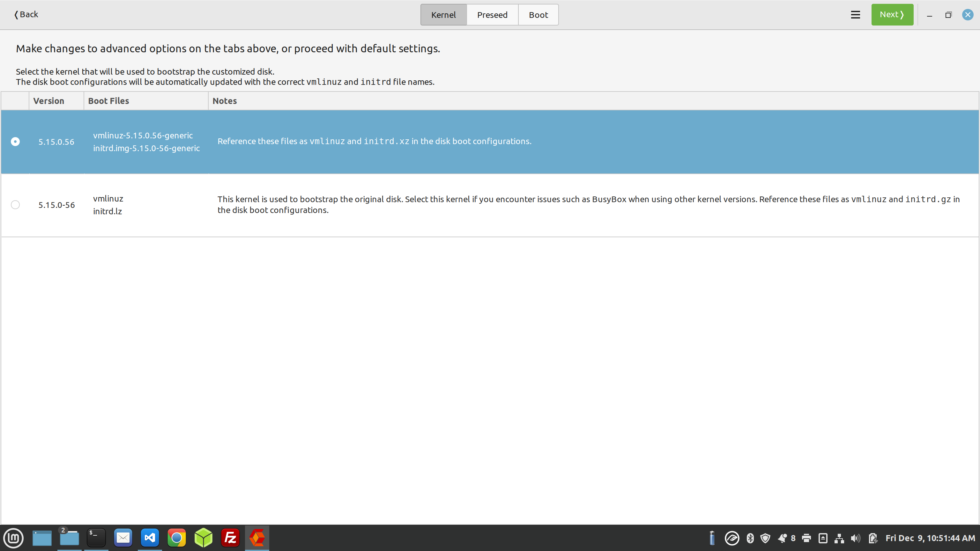Switch to the Preseed tab
The width and height of the screenshot is (980, 551).
click(x=492, y=14)
